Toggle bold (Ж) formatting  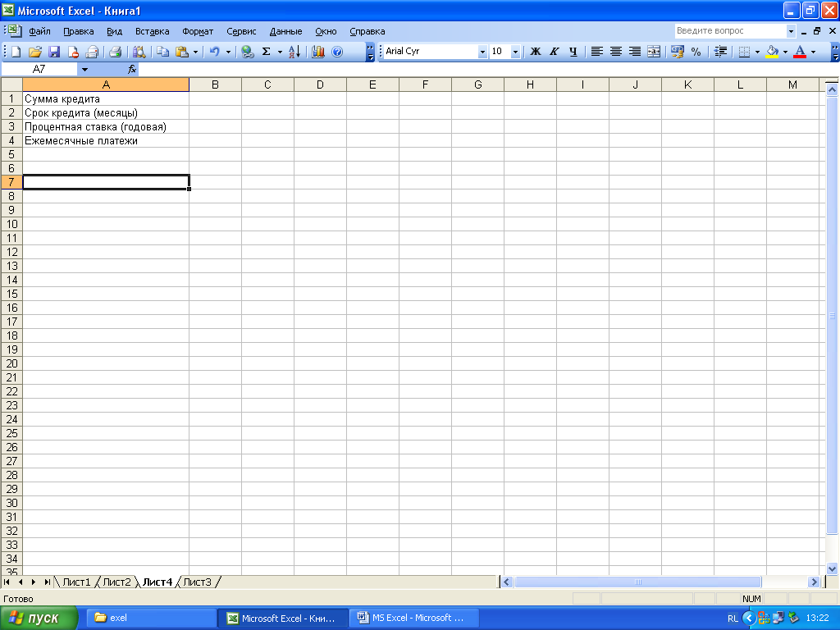point(535,52)
